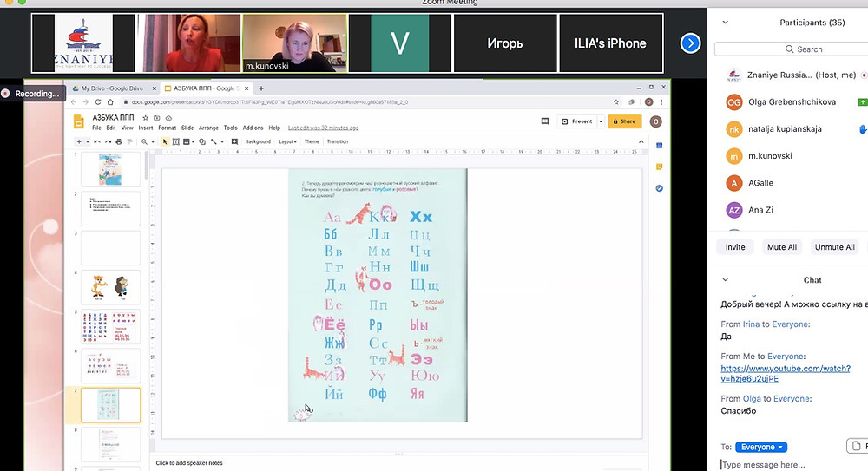Open the Arrange menu
This screenshot has height=471, width=868.
coord(208,128)
